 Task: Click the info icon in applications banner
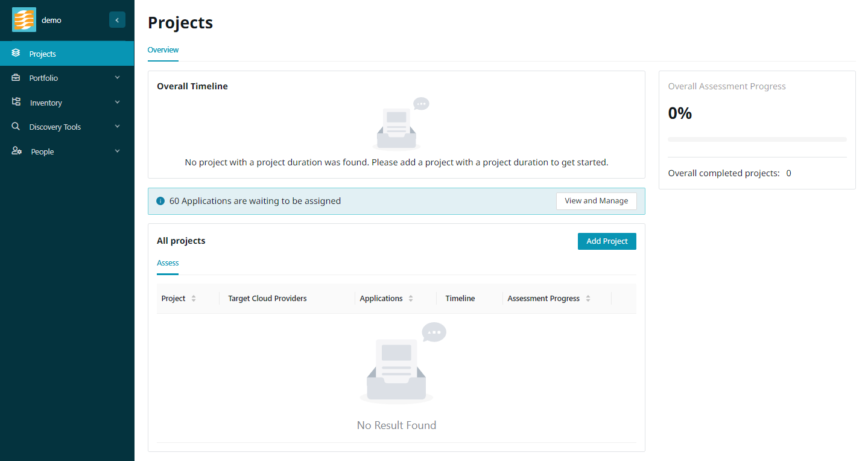(x=160, y=201)
